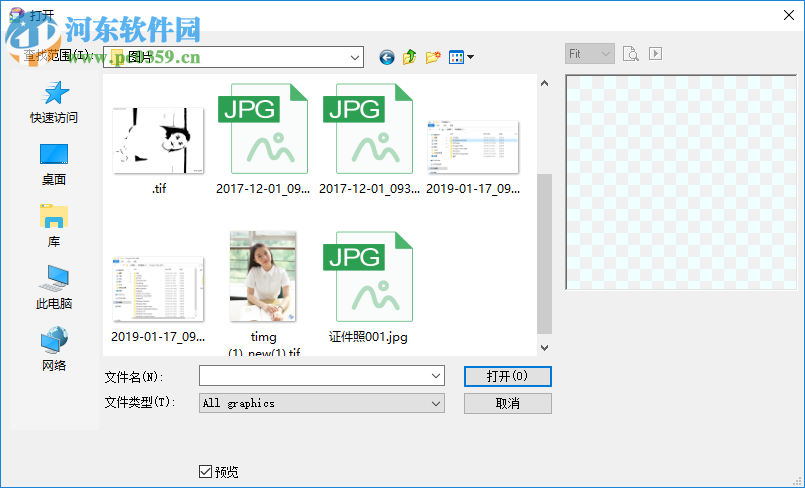Open the Fit zoom dropdown
The width and height of the screenshot is (805, 488).
pyautogui.click(x=590, y=54)
